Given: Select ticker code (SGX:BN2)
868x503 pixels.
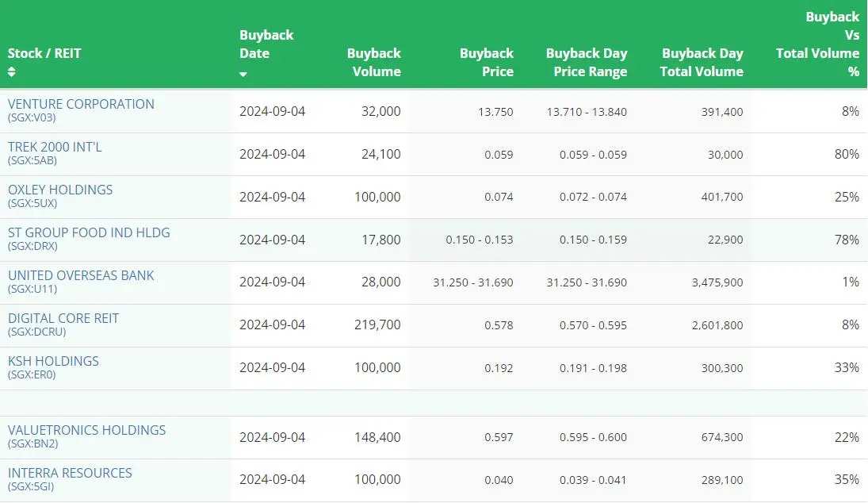Looking at the screenshot, I should pyautogui.click(x=33, y=443).
